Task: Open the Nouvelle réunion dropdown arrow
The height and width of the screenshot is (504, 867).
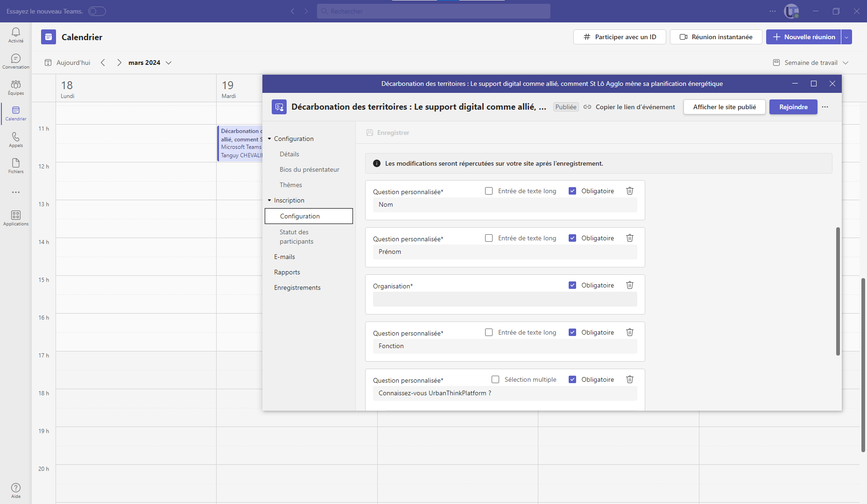Action: point(846,37)
